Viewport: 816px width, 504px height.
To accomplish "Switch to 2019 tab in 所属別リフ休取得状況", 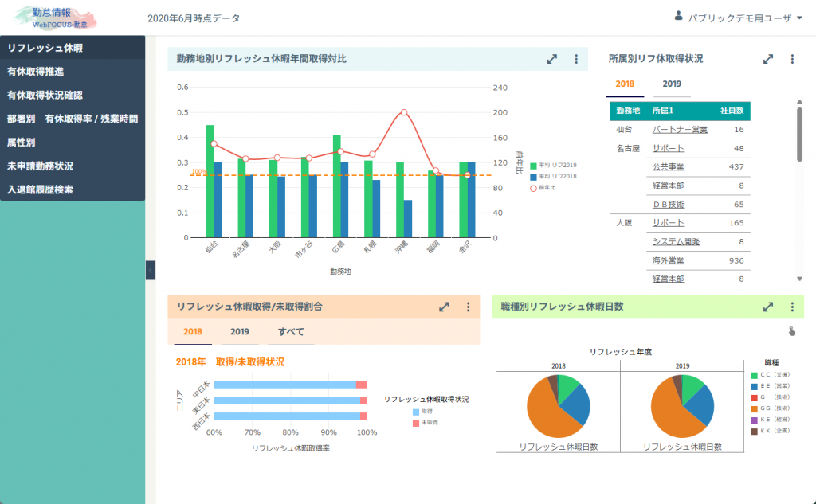I will coord(672,84).
